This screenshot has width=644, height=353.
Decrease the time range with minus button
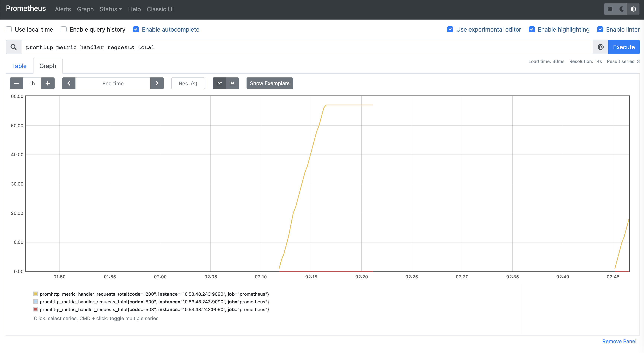click(x=17, y=83)
